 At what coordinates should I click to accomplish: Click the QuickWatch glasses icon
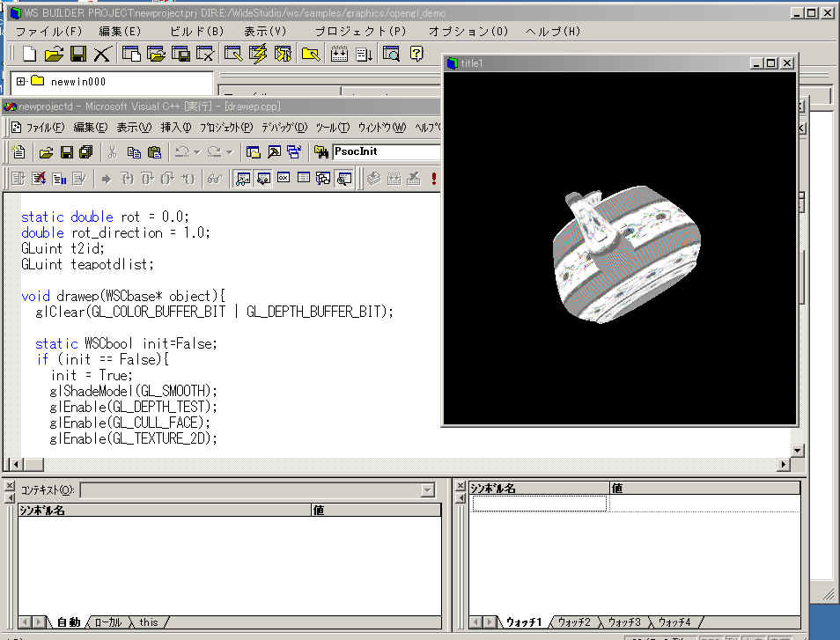tap(213, 179)
